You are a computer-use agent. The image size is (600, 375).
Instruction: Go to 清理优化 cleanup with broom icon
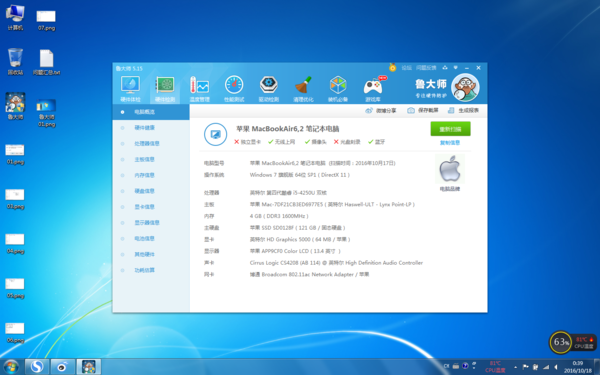303,89
